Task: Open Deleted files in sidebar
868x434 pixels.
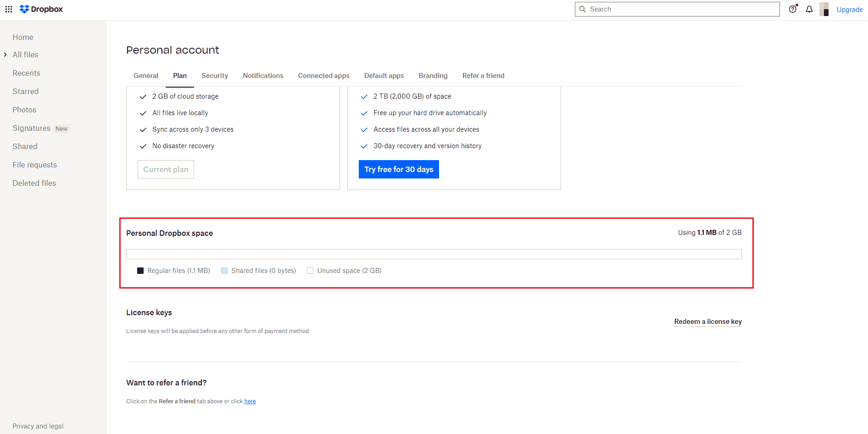Action: pos(34,183)
